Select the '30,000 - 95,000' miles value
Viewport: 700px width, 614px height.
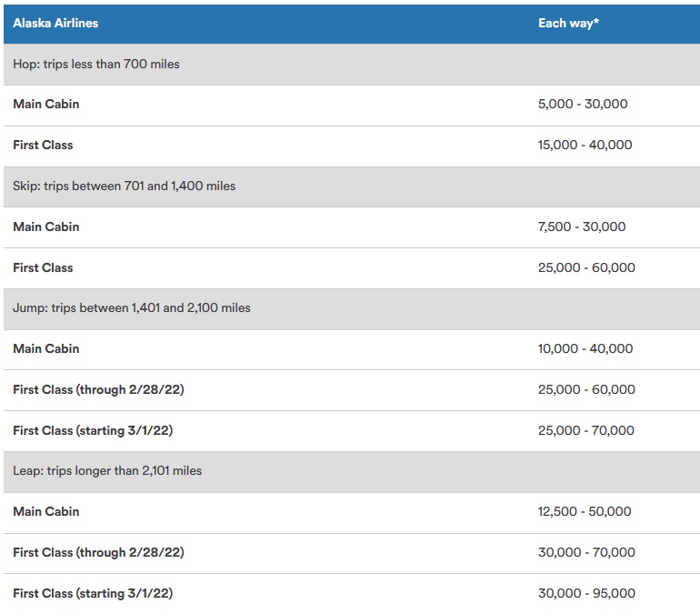[x=586, y=594]
